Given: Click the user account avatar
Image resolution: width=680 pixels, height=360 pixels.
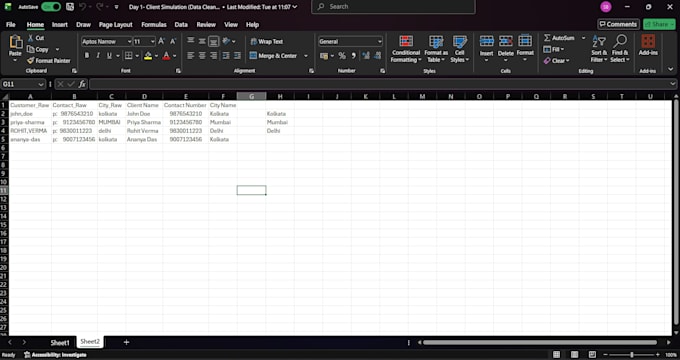Looking at the screenshot, I should (606, 7).
